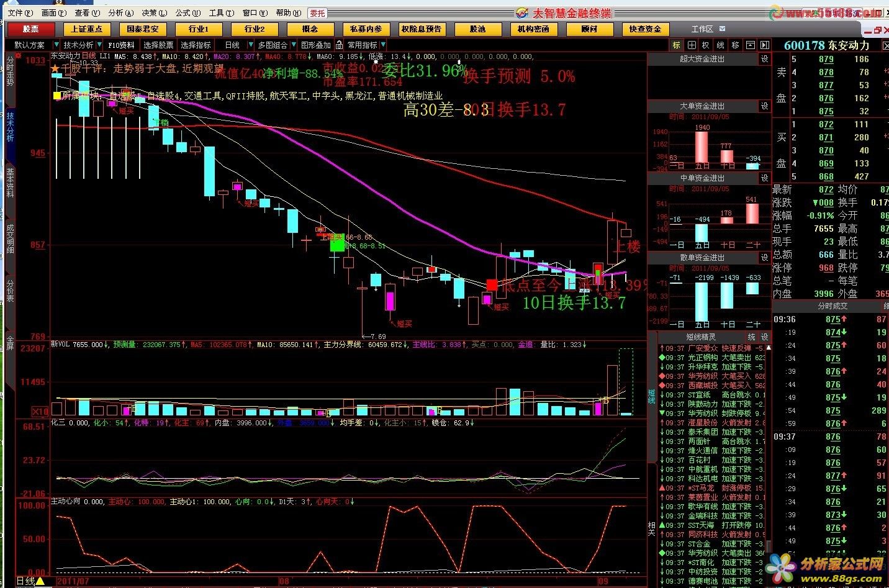Click the hide side panel arrow icon

click(764, 45)
